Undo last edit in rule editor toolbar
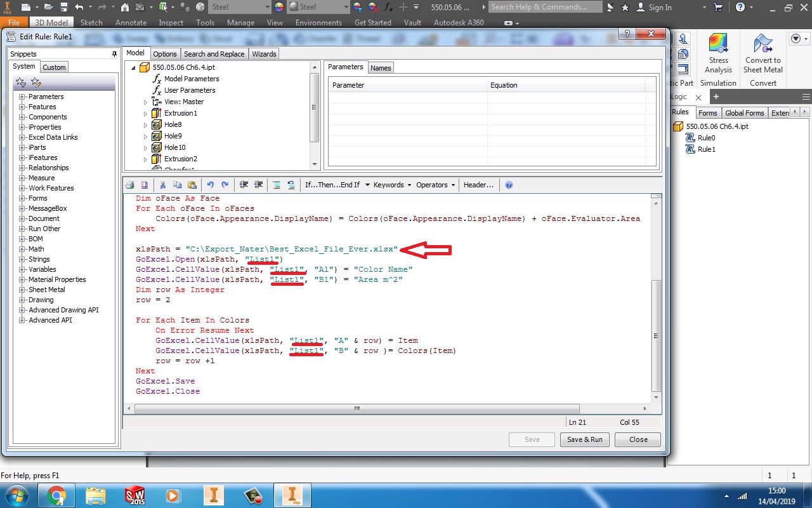 tap(211, 185)
